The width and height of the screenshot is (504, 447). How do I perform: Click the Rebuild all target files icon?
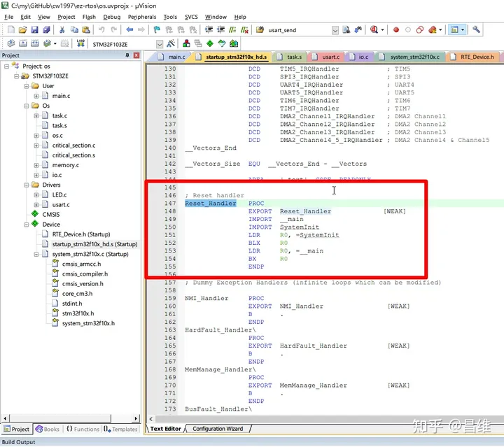point(35,43)
